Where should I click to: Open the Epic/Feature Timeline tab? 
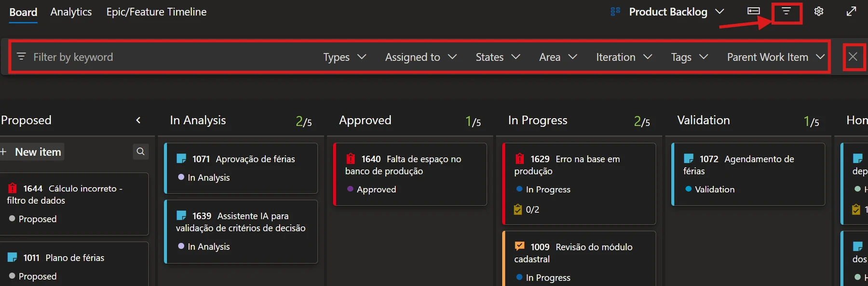[x=156, y=12]
